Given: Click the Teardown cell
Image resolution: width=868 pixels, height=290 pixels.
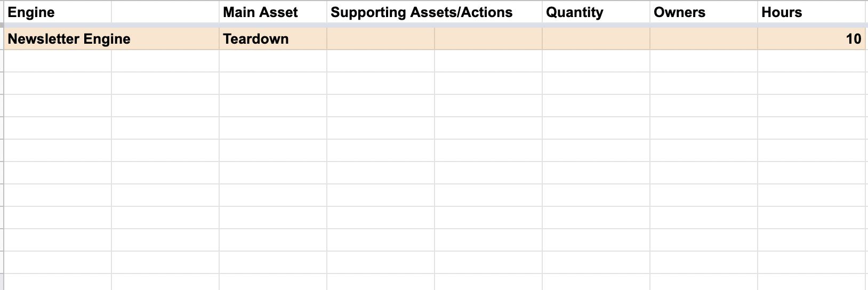Looking at the screenshot, I should [x=272, y=39].
